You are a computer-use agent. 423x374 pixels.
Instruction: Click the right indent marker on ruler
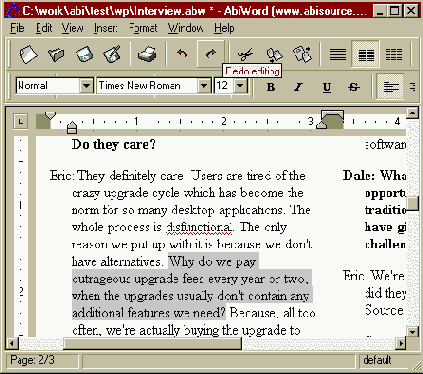(322, 125)
